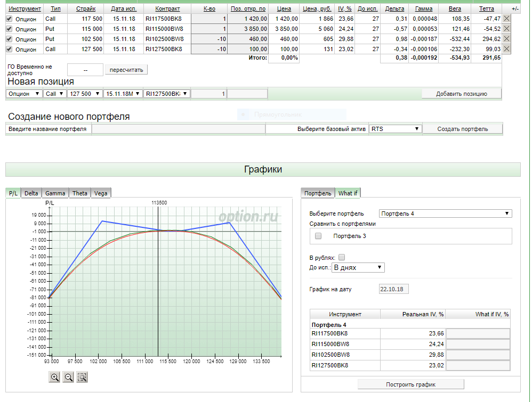Open the 'What if' tab
This screenshot has height=402, width=532.
click(x=348, y=193)
